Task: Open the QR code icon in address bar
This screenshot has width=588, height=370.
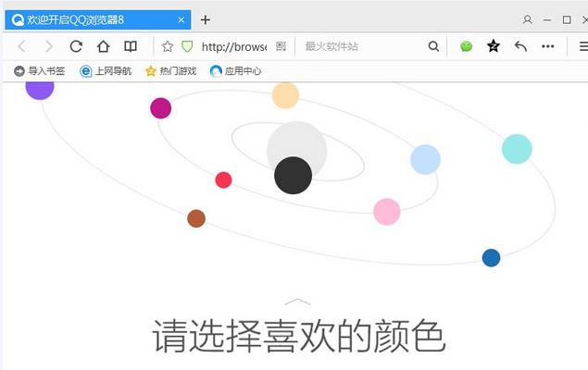Action: pos(281,46)
